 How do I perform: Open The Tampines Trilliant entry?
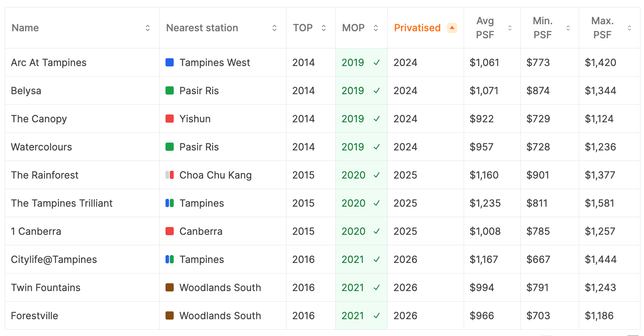[x=62, y=203]
